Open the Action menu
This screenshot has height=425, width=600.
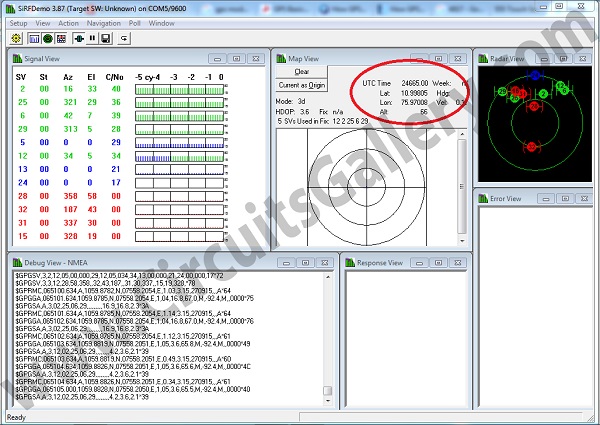[68, 23]
